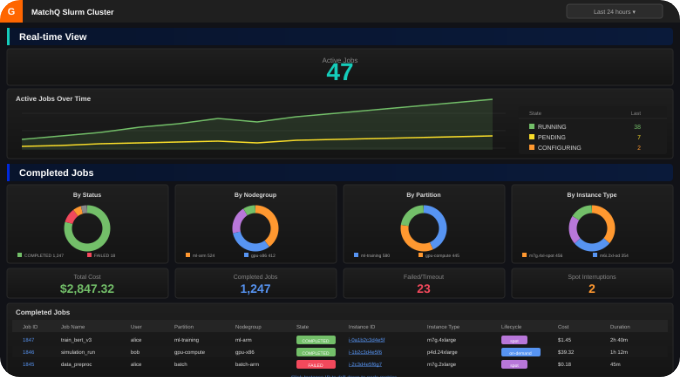Open the Active Jobs Over Time panel title

pyautogui.click(x=53, y=98)
